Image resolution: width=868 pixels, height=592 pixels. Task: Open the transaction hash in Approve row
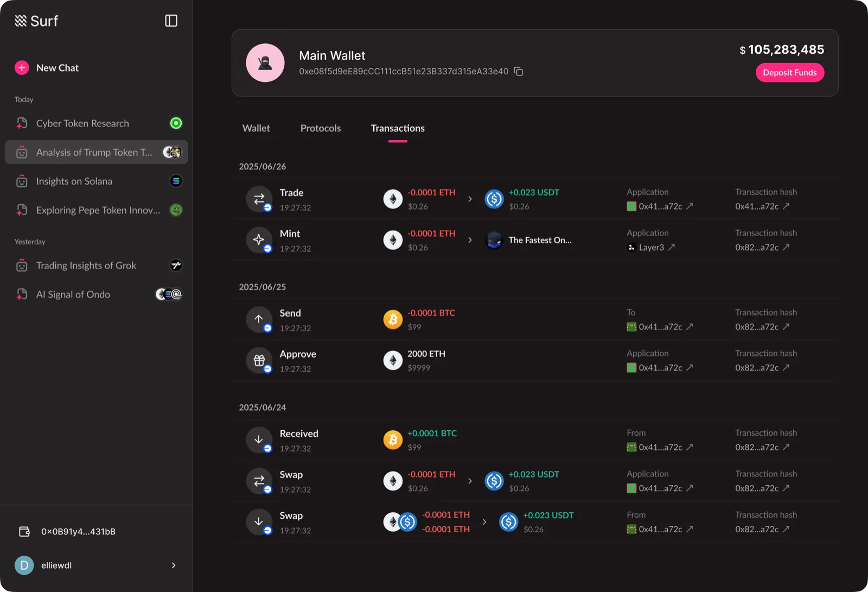coord(762,368)
